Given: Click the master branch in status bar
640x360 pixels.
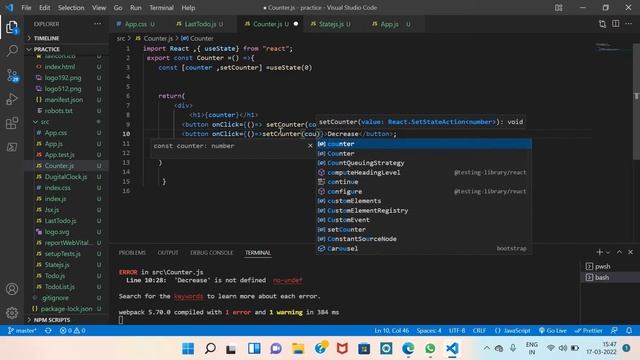Looking at the screenshot, I should click(22, 331).
